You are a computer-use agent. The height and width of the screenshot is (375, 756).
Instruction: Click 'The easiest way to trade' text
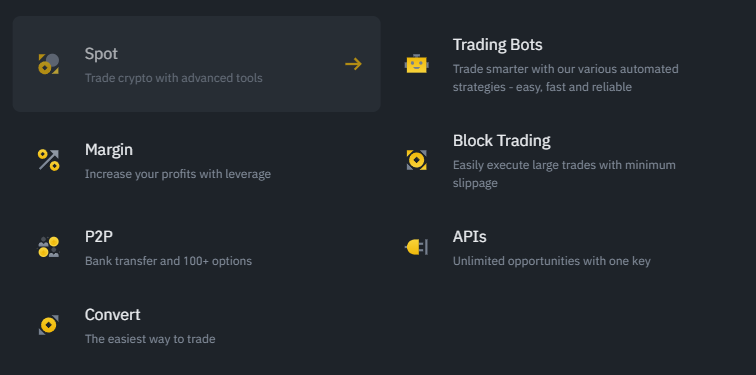click(x=150, y=339)
